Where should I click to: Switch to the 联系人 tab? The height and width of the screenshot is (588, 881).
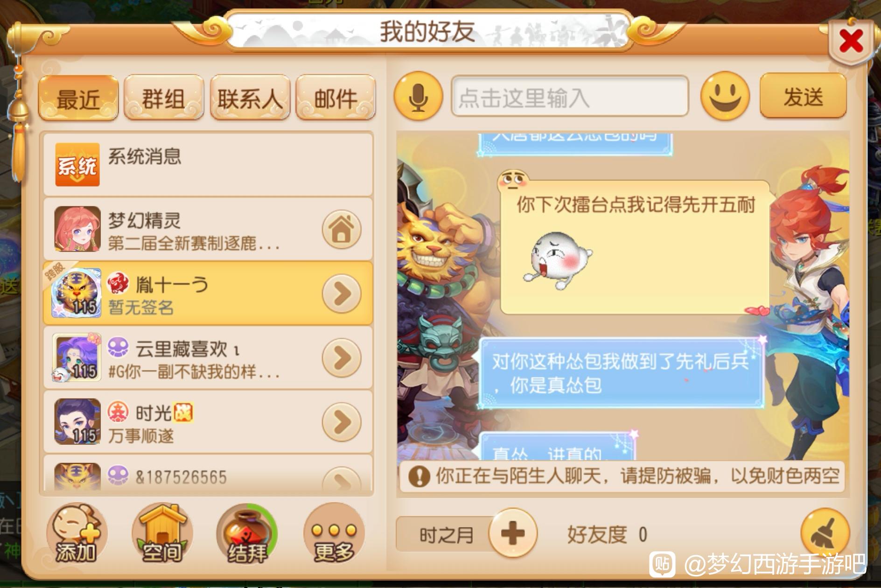(250, 98)
